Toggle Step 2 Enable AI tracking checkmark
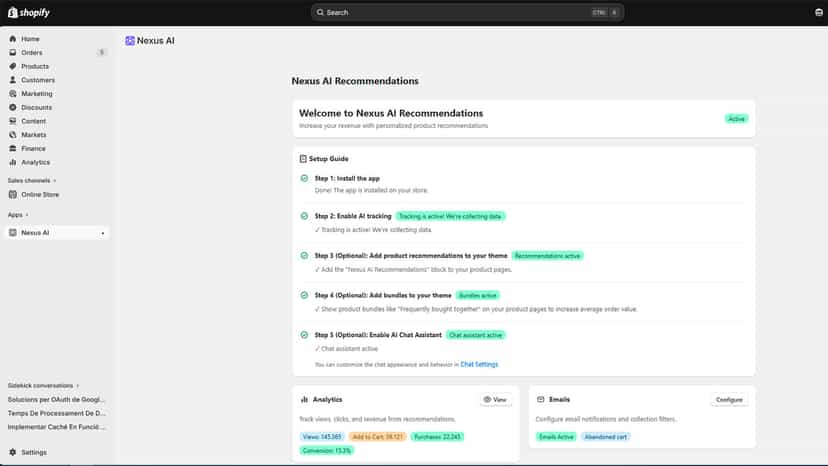The height and width of the screenshot is (466, 828). (304, 216)
